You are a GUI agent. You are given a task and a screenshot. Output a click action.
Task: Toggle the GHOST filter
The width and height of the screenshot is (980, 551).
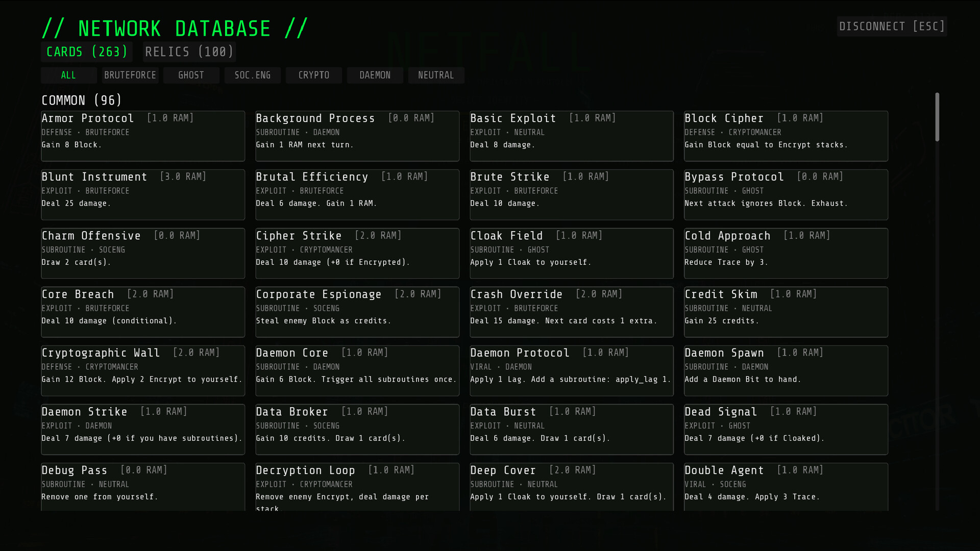click(x=191, y=76)
